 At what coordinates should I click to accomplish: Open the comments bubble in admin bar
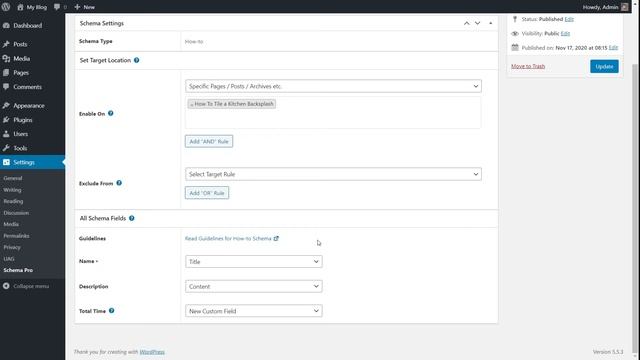(57, 7)
